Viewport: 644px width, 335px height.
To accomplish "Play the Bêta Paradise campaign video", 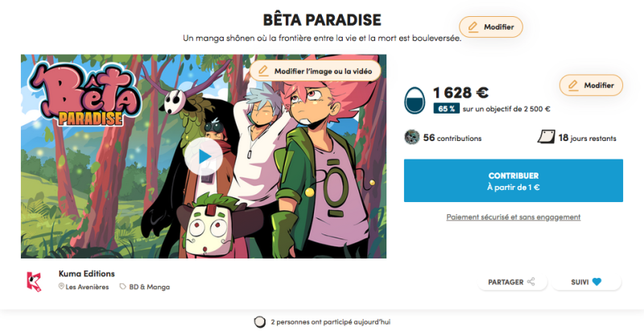I will click(x=204, y=156).
